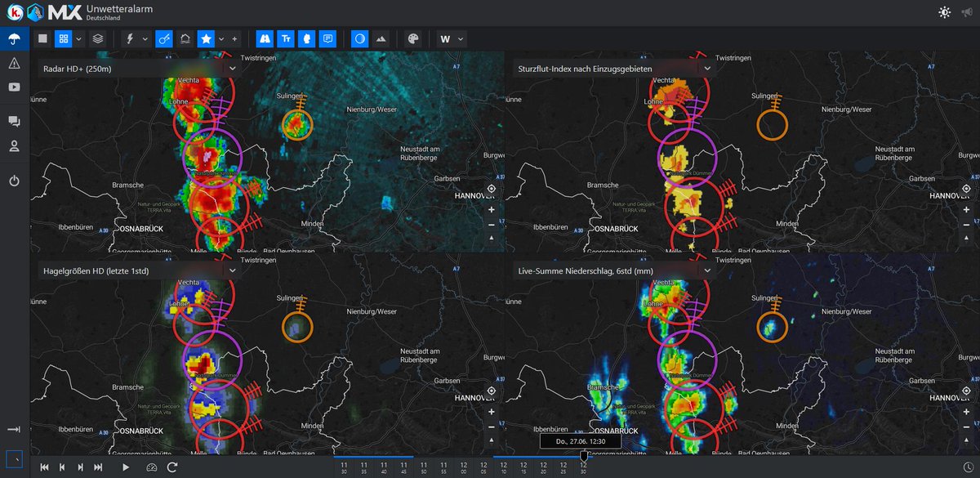Click the home location icon
This screenshot has height=478, width=980.
(x=185, y=38)
